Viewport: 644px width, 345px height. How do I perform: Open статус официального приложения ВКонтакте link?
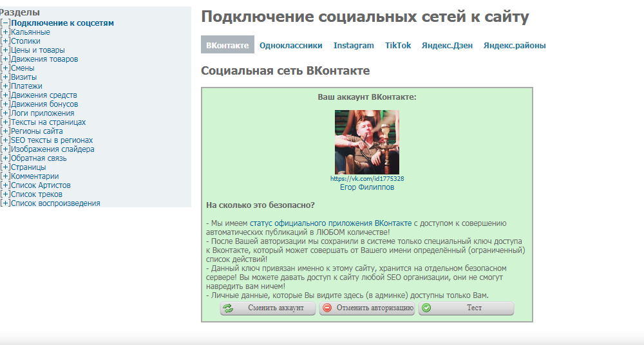(x=330, y=223)
